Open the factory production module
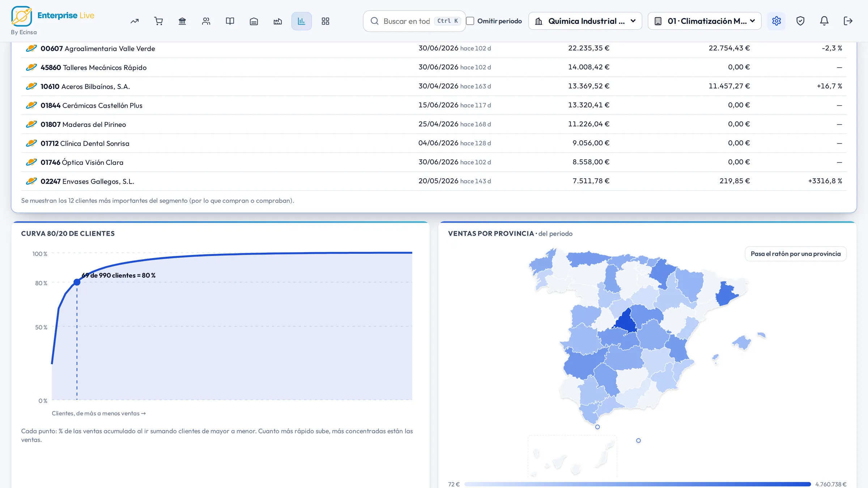The image size is (868, 488). click(278, 21)
